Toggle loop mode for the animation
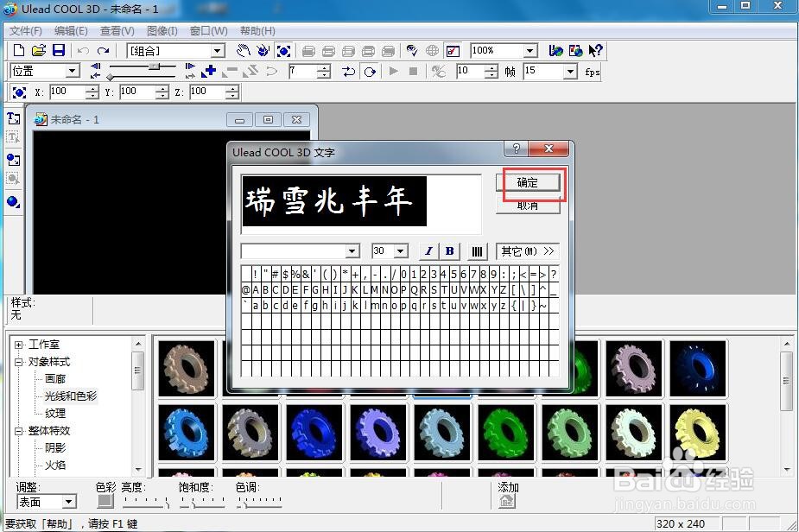Image resolution: width=799 pixels, height=532 pixels. pyautogui.click(x=370, y=72)
